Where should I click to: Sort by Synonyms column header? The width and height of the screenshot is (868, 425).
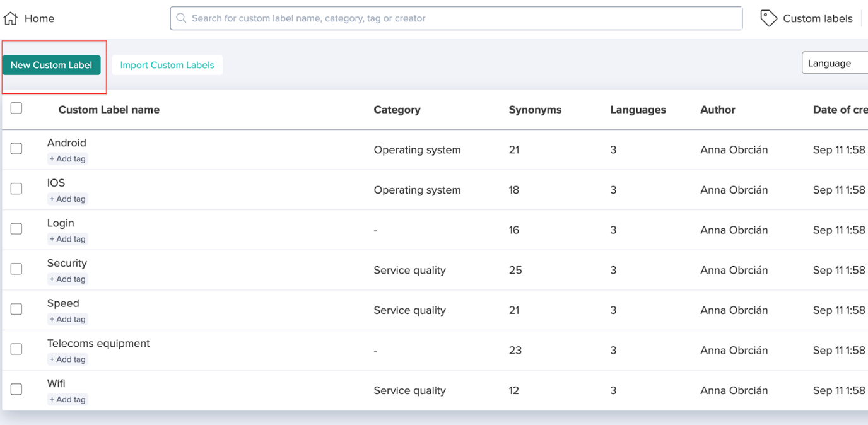pyautogui.click(x=535, y=110)
